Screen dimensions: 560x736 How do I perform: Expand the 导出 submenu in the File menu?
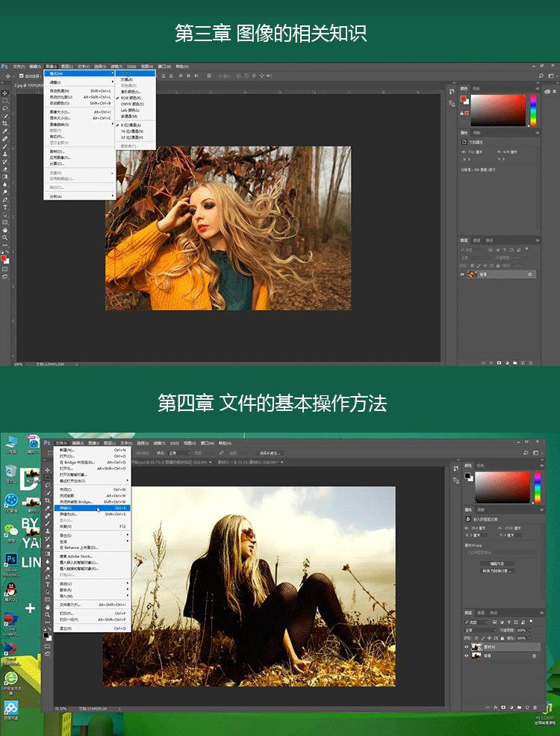click(x=92, y=535)
